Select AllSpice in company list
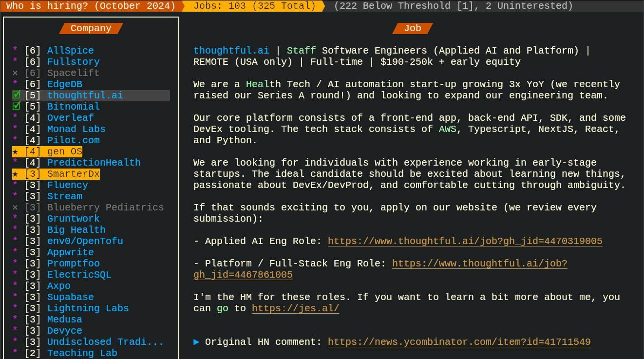The image size is (644, 359). click(x=71, y=51)
